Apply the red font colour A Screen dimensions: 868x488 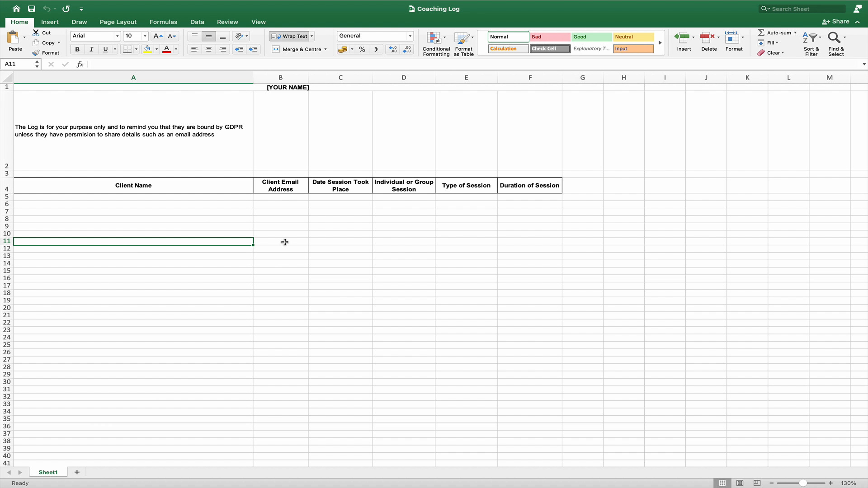coord(166,49)
